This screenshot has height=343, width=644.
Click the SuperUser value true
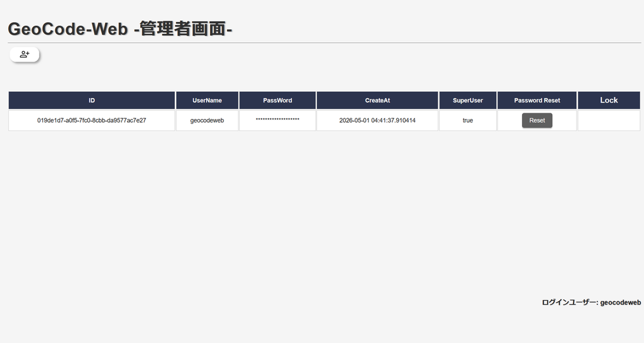(468, 120)
